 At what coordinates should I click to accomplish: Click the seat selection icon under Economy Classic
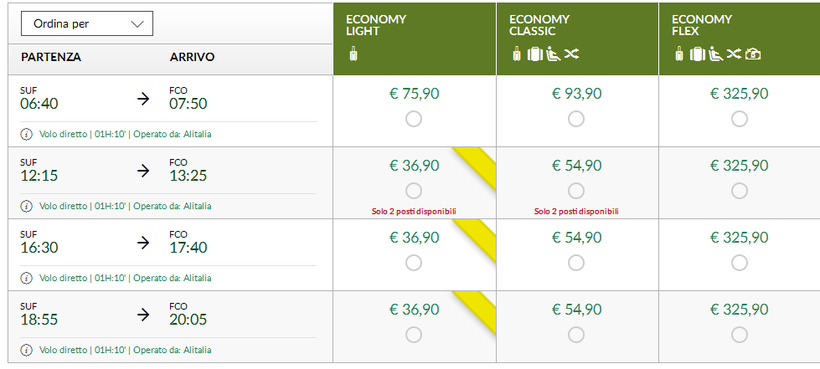(553, 54)
